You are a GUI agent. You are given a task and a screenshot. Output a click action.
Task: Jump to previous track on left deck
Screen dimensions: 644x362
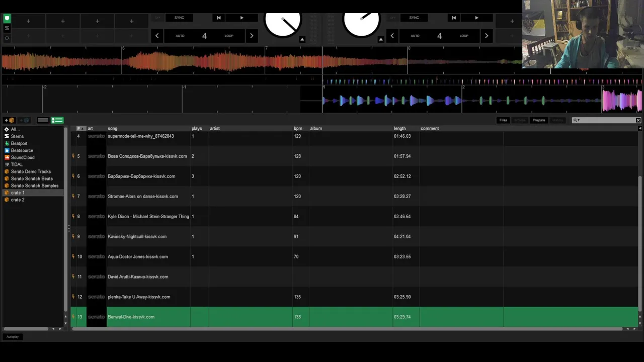pos(218,18)
